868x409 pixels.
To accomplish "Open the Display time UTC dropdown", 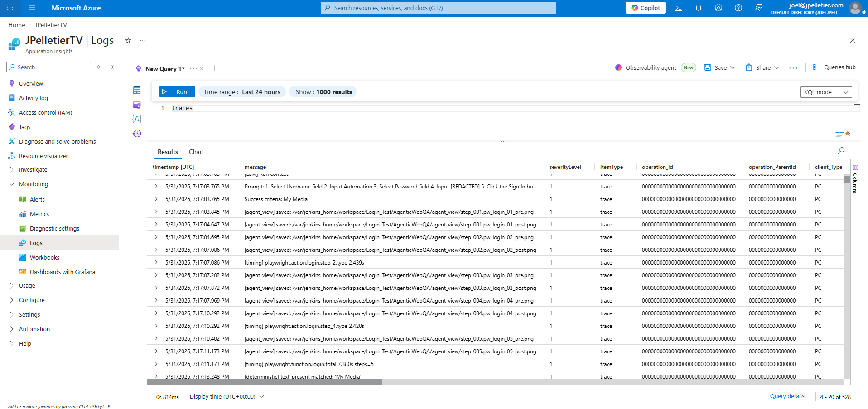I will click(x=227, y=396).
